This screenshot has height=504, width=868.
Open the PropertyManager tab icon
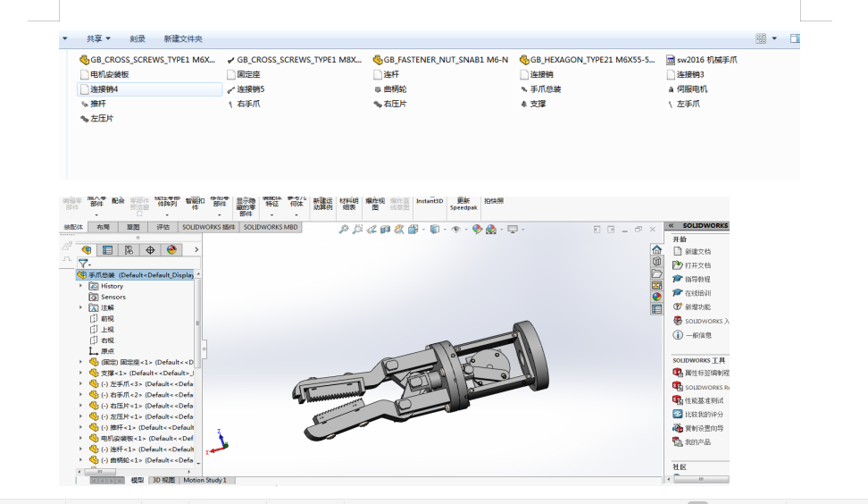[107, 250]
